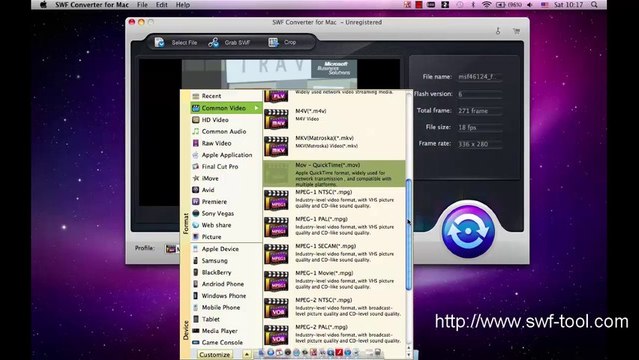Switch to the vertical Device tab
This screenshot has height=360, width=639.
[185, 330]
